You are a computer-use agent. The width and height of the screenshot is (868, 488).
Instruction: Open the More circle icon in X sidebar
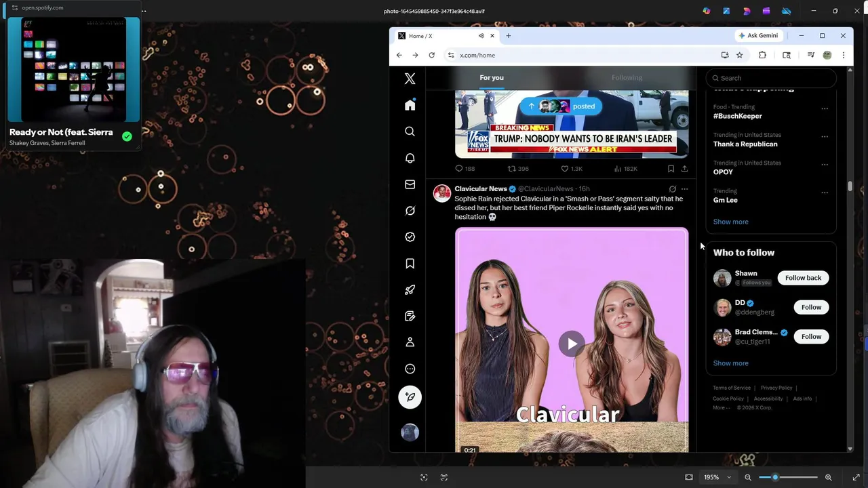(410, 369)
